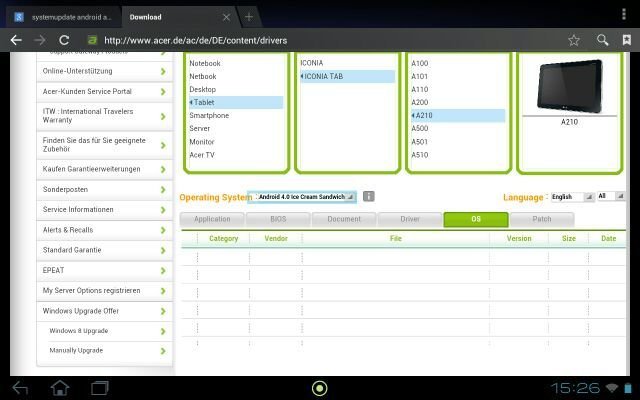This screenshot has width=640, height=400.
Task: Switch to the Document tab
Action: point(344,219)
